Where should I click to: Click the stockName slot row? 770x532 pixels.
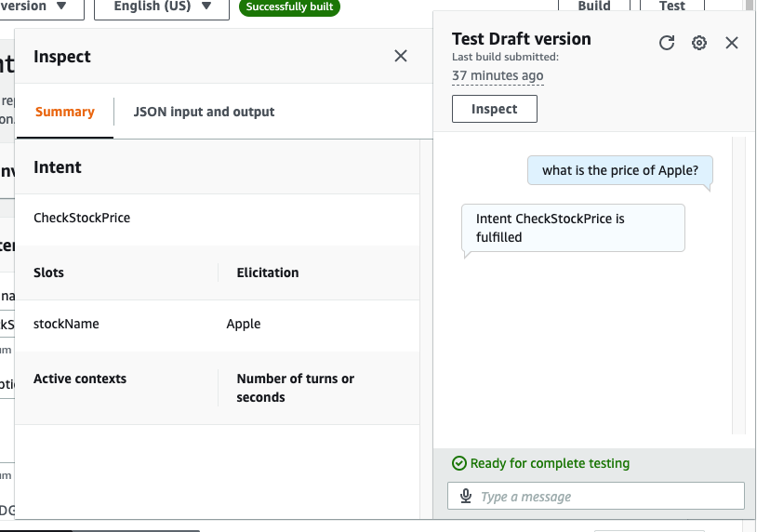coord(218,325)
